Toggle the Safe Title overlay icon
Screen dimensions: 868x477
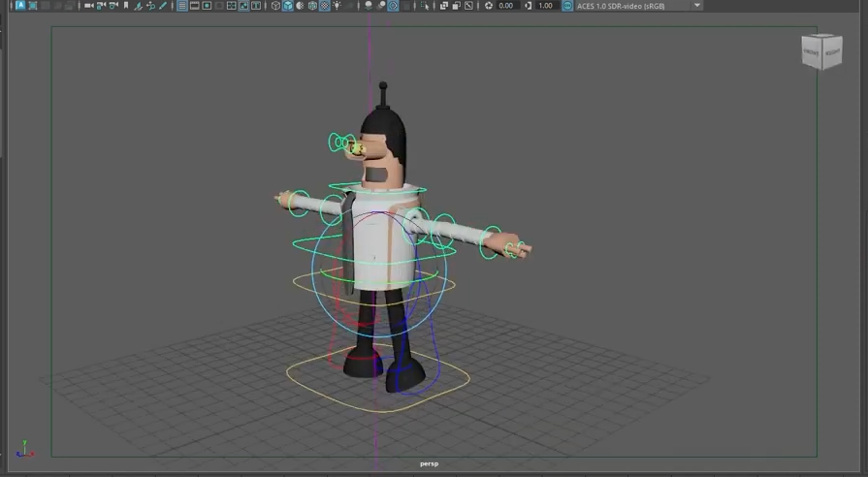pyautogui.click(x=256, y=6)
